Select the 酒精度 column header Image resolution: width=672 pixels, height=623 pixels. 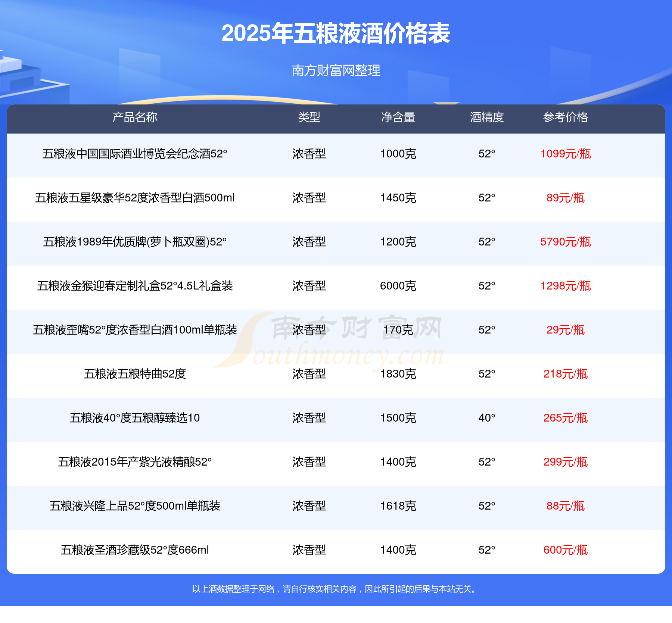[x=487, y=117]
